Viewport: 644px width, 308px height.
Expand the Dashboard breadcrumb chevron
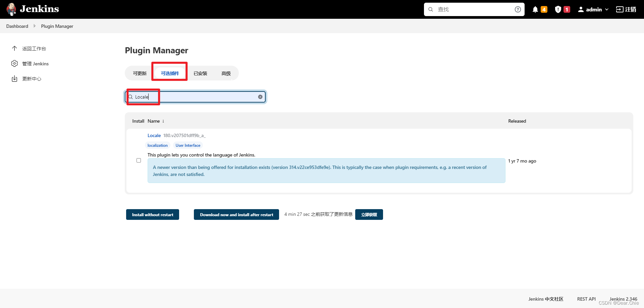coord(34,26)
